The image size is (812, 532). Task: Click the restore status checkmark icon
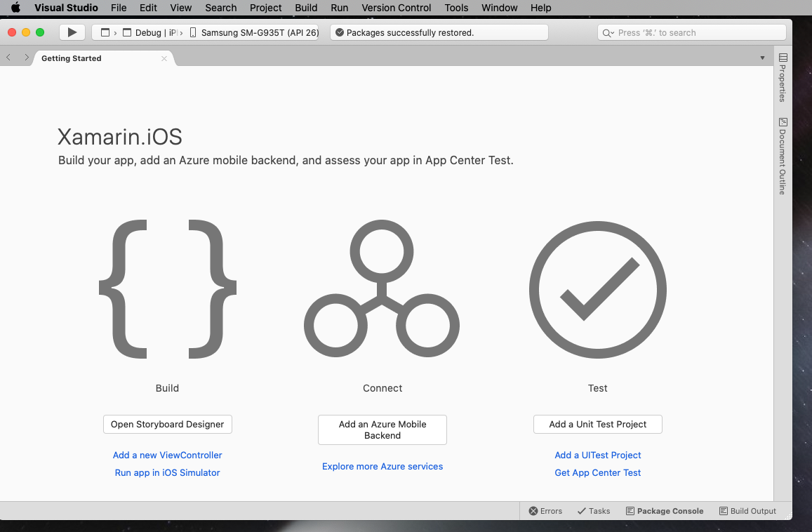(x=340, y=32)
